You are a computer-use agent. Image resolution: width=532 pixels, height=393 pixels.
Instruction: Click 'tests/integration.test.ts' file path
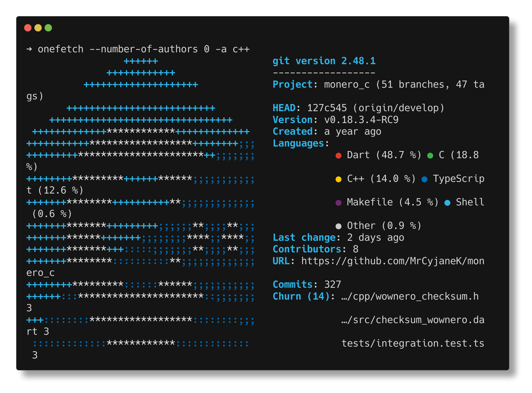413,343
